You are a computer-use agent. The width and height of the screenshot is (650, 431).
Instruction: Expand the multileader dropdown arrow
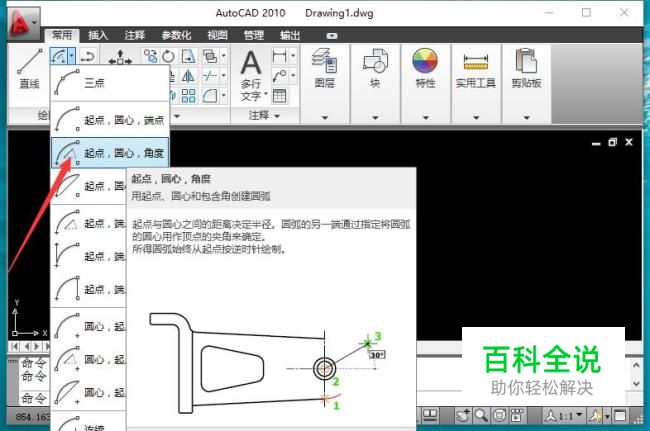(293, 76)
